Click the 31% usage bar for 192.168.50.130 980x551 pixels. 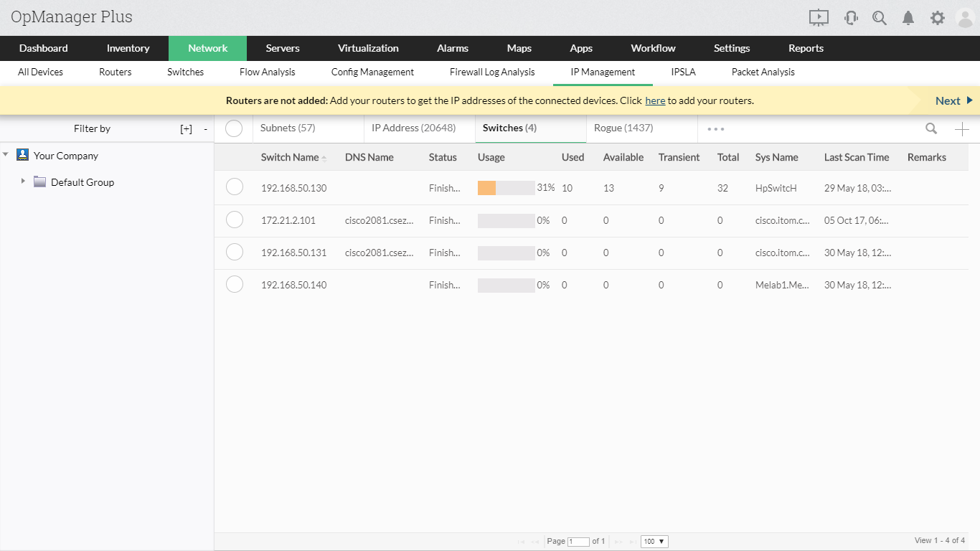coord(506,188)
